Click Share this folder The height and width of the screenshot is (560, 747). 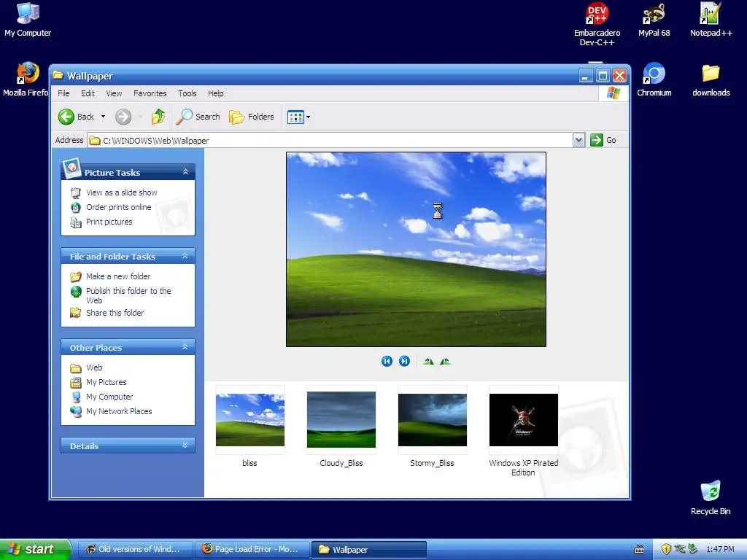click(x=115, y=313)
